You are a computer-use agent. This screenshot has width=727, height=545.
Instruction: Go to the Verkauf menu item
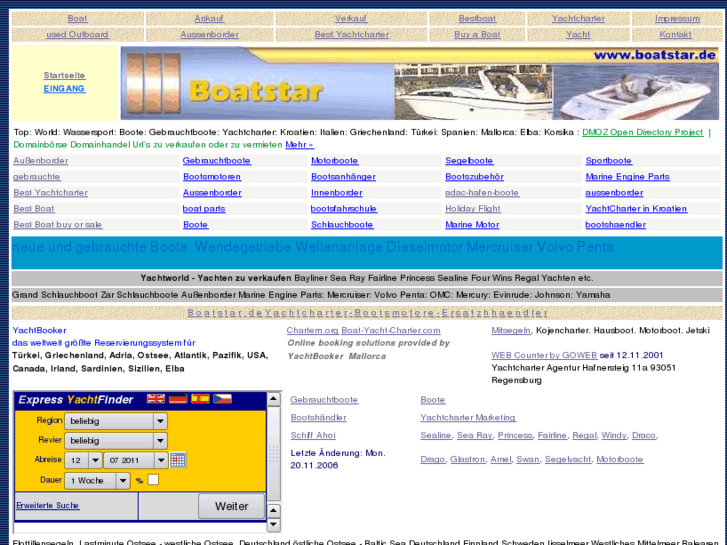click(351, 19)
